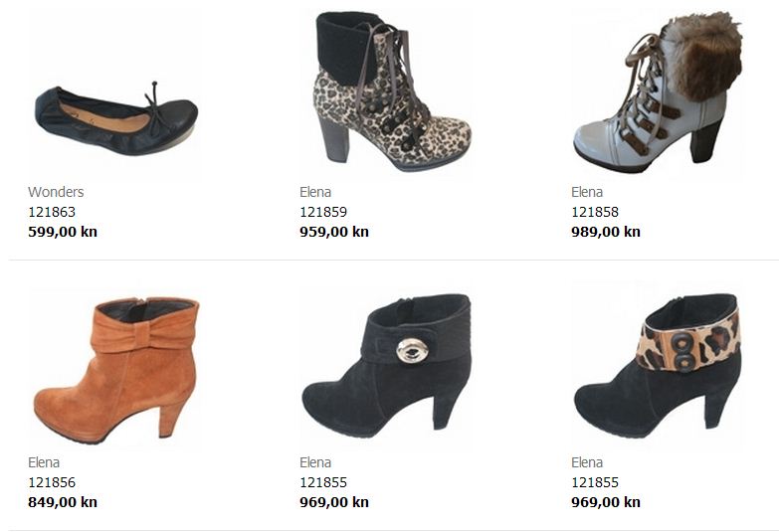
Task: Open the black boot with leopard cuff
Action: pyautogui.click(x=658, y=366)
